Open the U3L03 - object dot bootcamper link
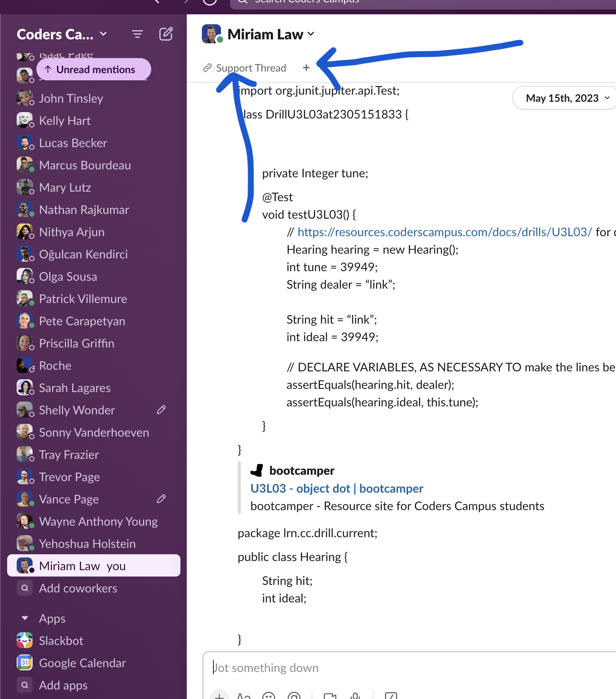 coord(337,488)
